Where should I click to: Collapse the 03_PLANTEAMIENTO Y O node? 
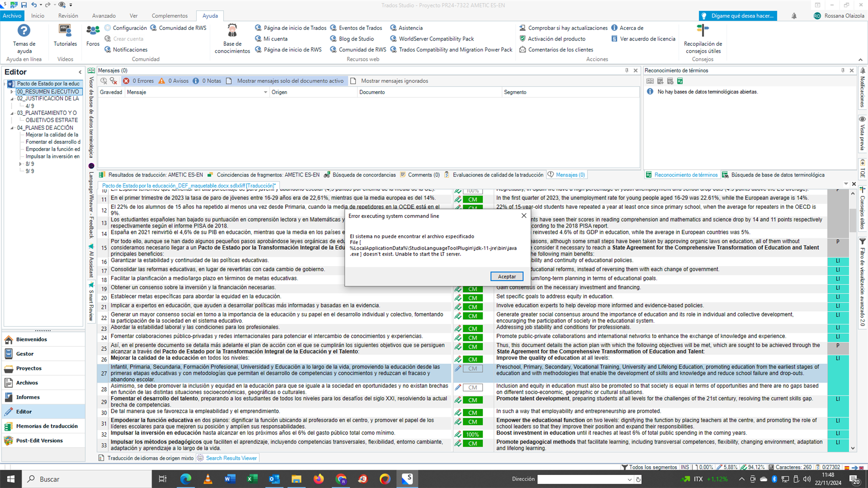coord(12,113)
